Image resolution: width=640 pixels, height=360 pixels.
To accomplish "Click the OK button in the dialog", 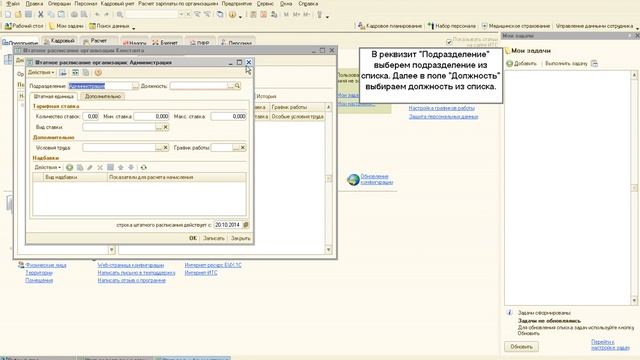I will coord(193,238).
